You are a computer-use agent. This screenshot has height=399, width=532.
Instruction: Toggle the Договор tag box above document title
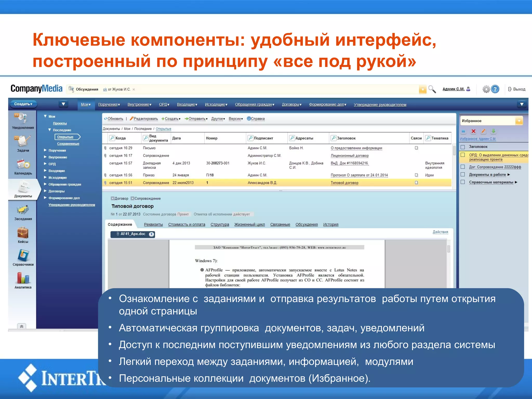[x=112, y=198]
